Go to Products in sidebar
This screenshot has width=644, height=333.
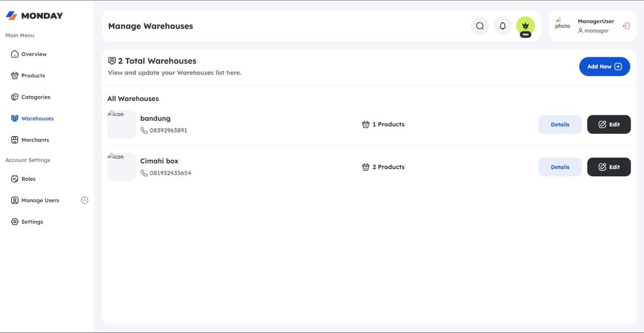point(28,75)
